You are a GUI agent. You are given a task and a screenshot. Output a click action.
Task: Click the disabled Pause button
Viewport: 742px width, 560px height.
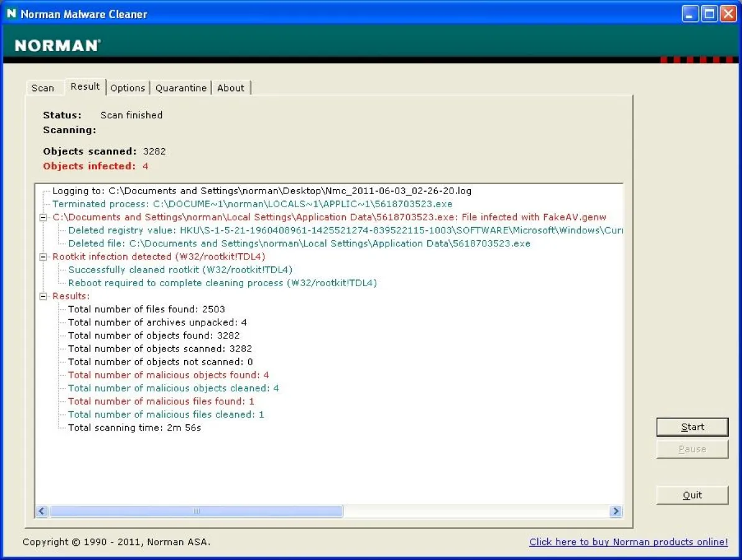pos(692,449)
